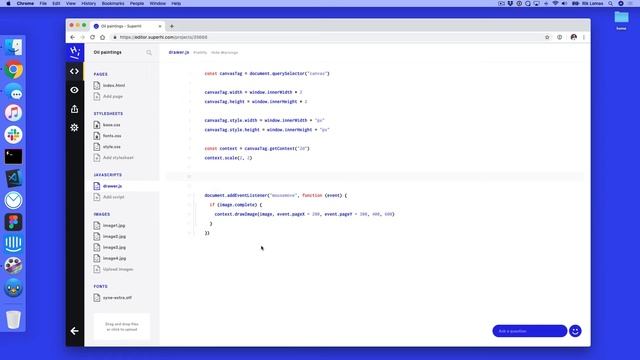Open the Trash in the dock
Screen dimensions: 640x360
13,319
